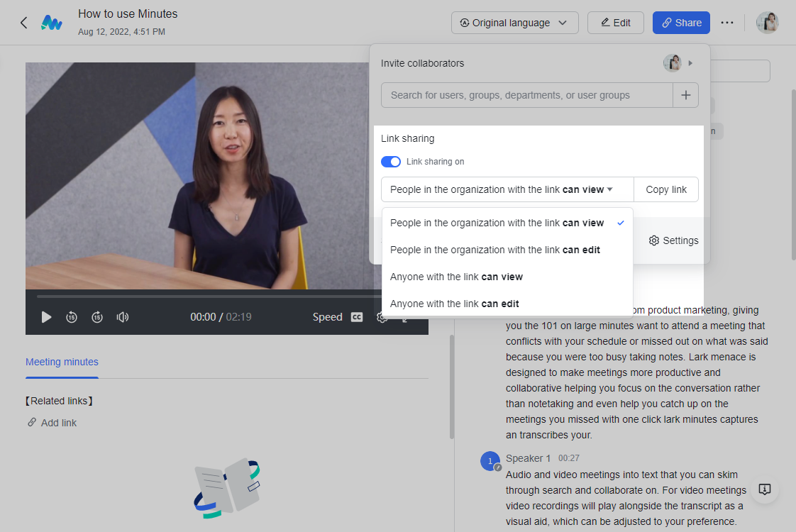Screen dimensions: 796x532
Task: Click the Copy link button
Action: (x=665, y=189)
